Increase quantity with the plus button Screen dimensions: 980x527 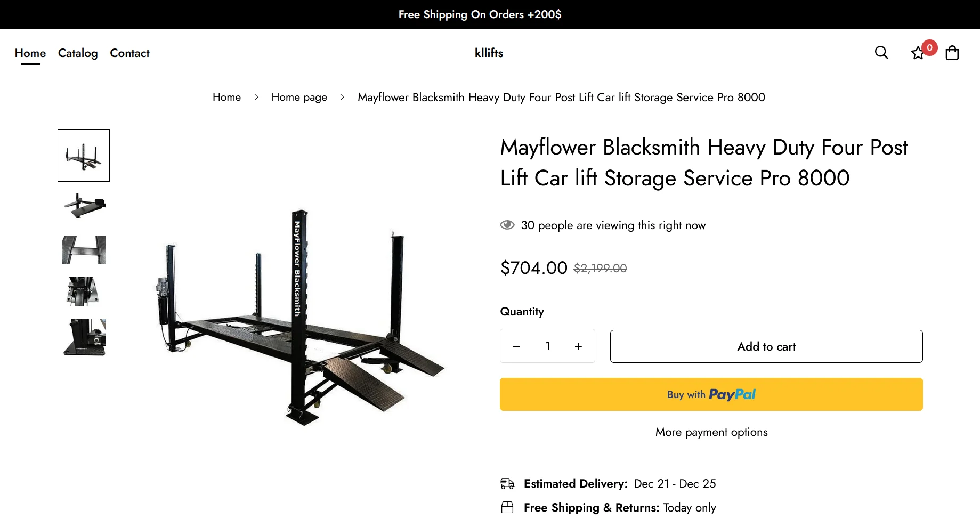pos(578,346)
